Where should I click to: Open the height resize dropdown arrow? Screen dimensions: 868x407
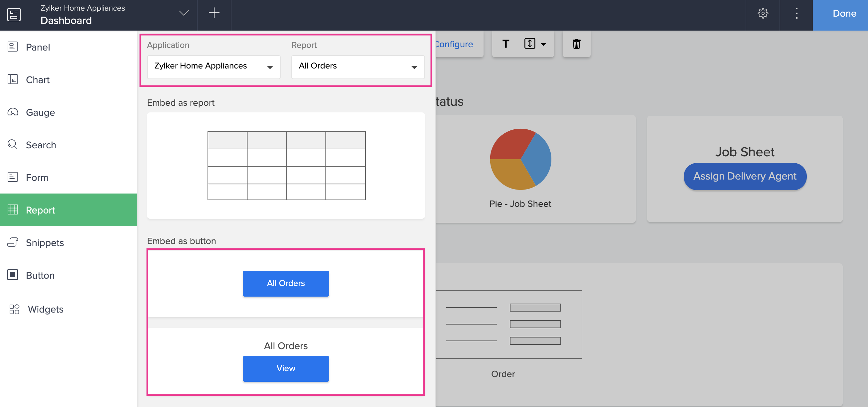[x=543, y=44]
